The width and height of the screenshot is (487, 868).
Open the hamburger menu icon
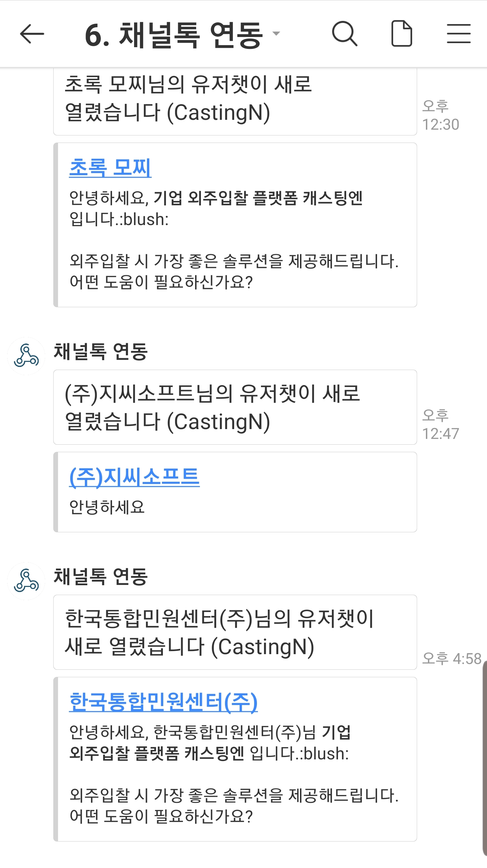click(458, 34)
